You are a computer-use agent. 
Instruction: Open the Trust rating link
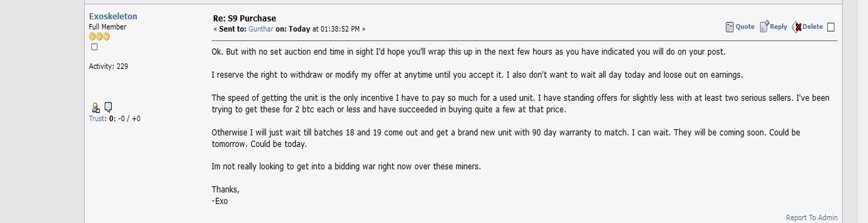114,119
